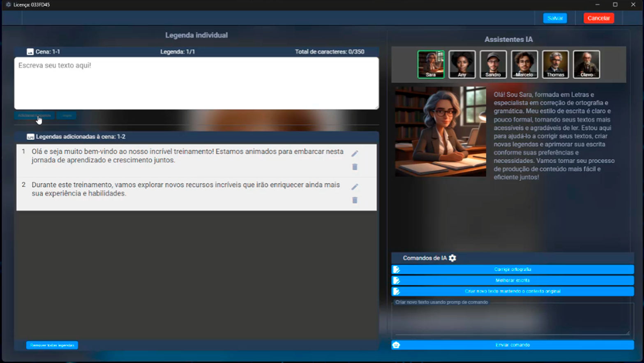This screenshot has width=644, height=363.
Task: Click the pencil icon inside Corrigir ortografia button
Action: 397,269
